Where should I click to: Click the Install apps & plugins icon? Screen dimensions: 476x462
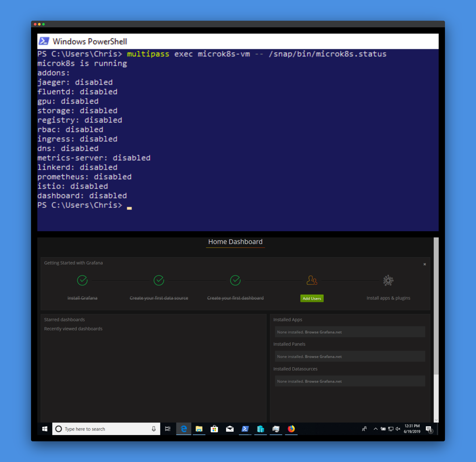[388, 280]
